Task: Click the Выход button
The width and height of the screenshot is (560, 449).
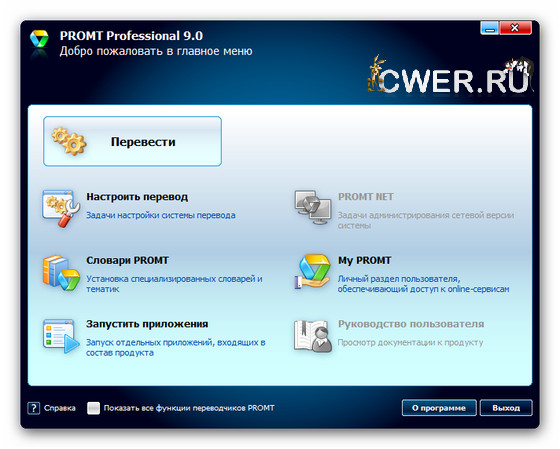Action: click(506, 408)
